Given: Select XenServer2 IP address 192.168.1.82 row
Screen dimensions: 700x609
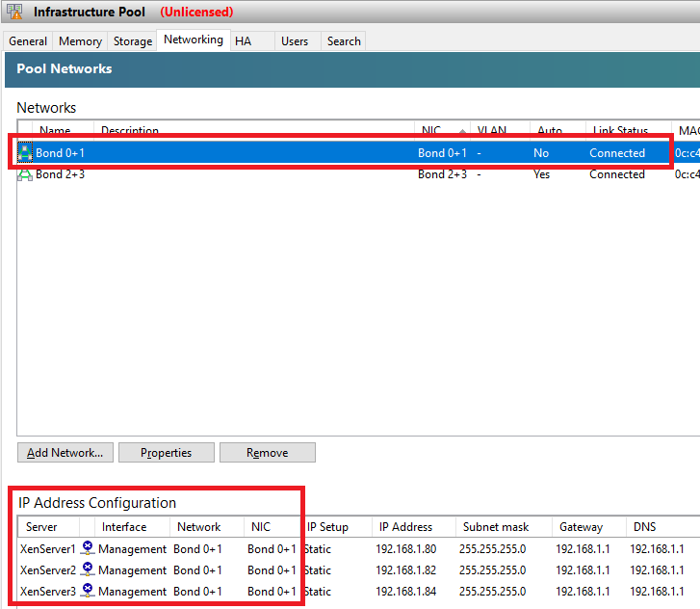Looking at the screenshot, I should 405,569.
